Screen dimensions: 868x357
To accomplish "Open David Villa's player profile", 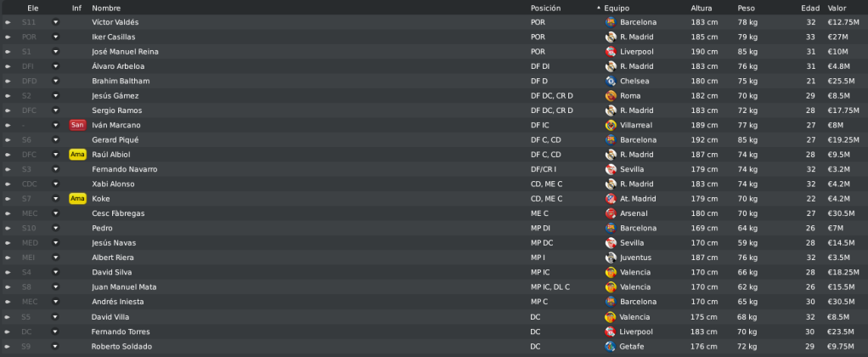I will [110, 317].
